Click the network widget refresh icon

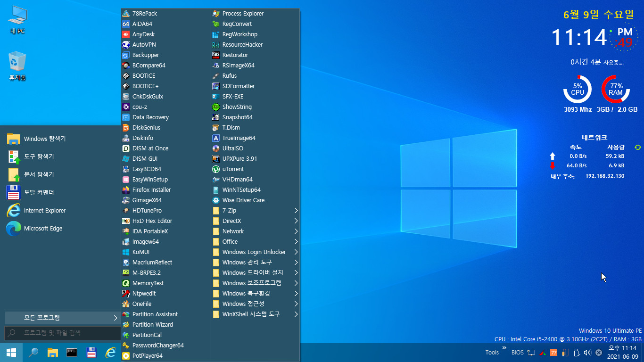(x=638, y=148)
